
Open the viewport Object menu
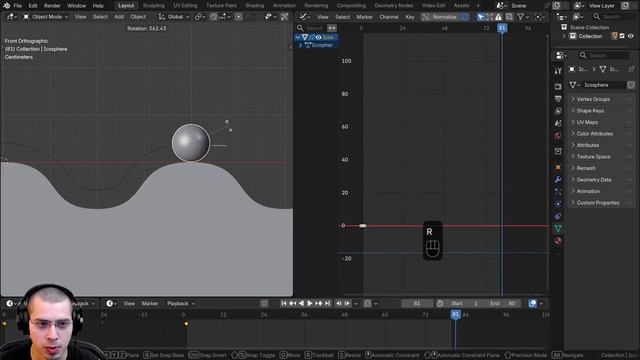[138, 17]
